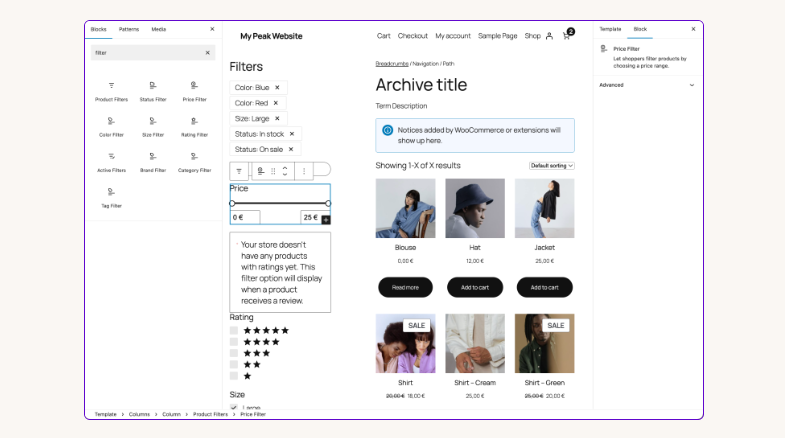Open block toolbar options menu
This screenshot has height=438, width=785.
304,171
